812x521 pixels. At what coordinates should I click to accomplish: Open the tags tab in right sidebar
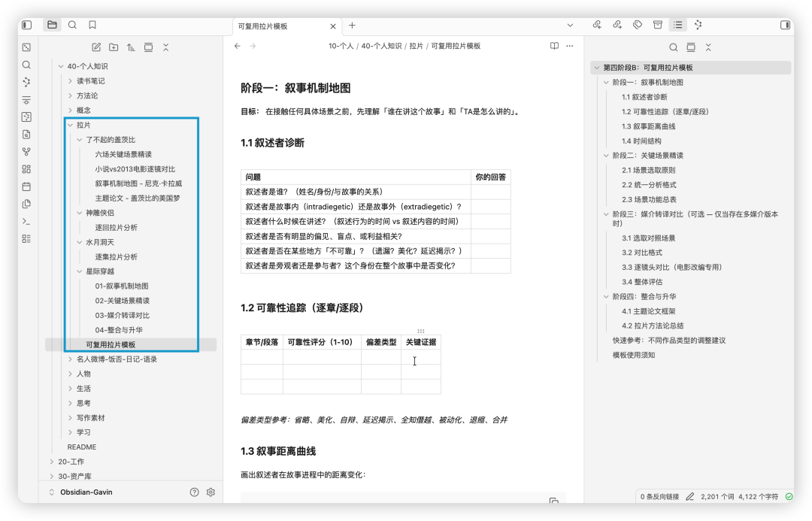click(638, 25)
